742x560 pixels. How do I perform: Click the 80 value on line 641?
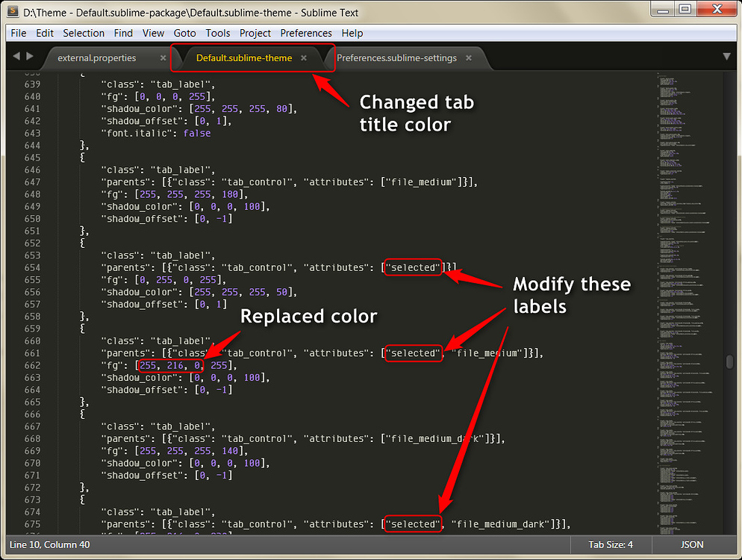(x=282, y=109)
